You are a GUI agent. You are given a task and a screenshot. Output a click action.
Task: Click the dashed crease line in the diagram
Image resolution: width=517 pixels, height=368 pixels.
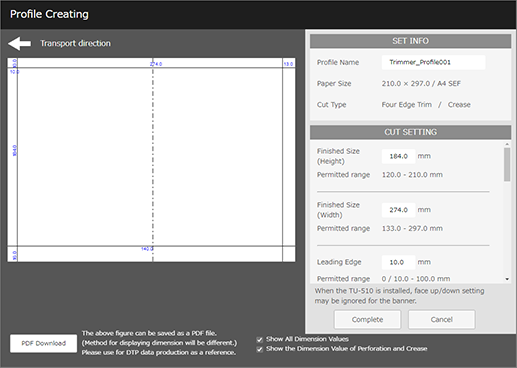153,160
